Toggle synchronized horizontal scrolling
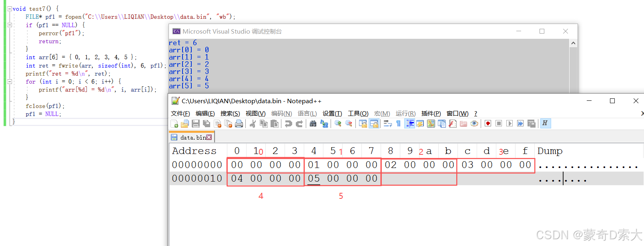 click(x=374, y=124)
